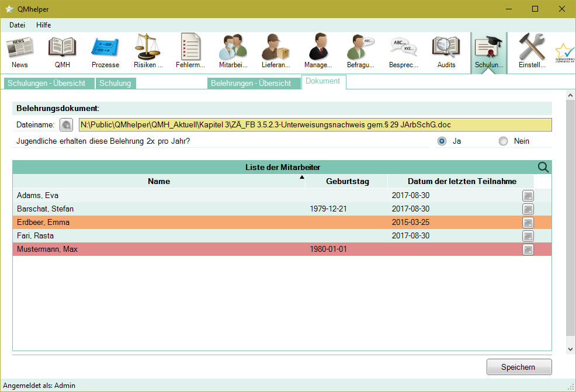This screenshot has height=392, width=576.
Task: Open the QMH handbook icon
Action: click(x=62, y=51)
